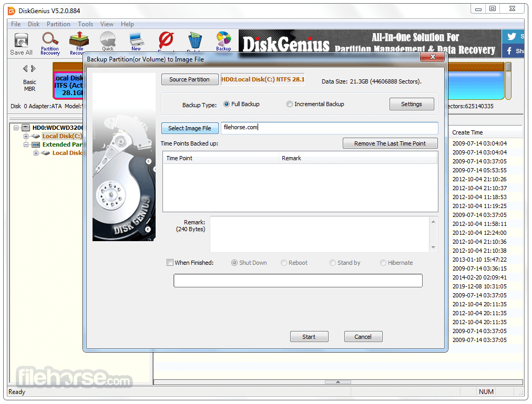Click the Save All toolbar icon

[x=22, y=44]
